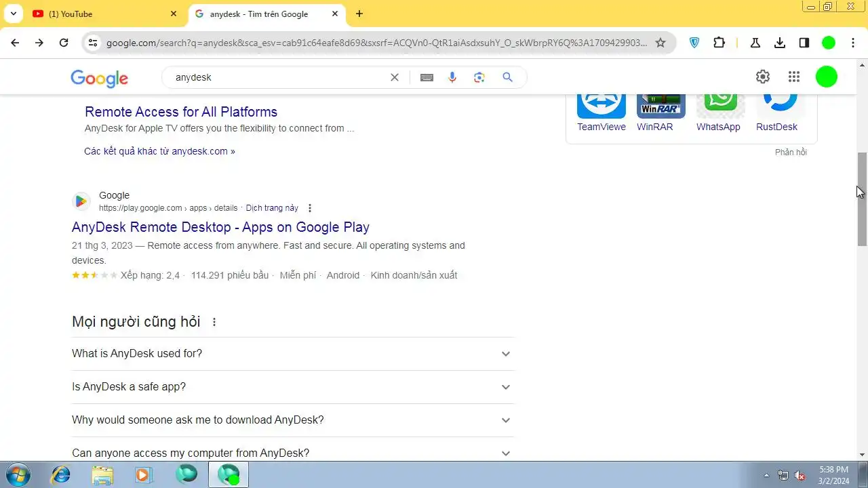Click the muted volume tray icon

(800, 475)
